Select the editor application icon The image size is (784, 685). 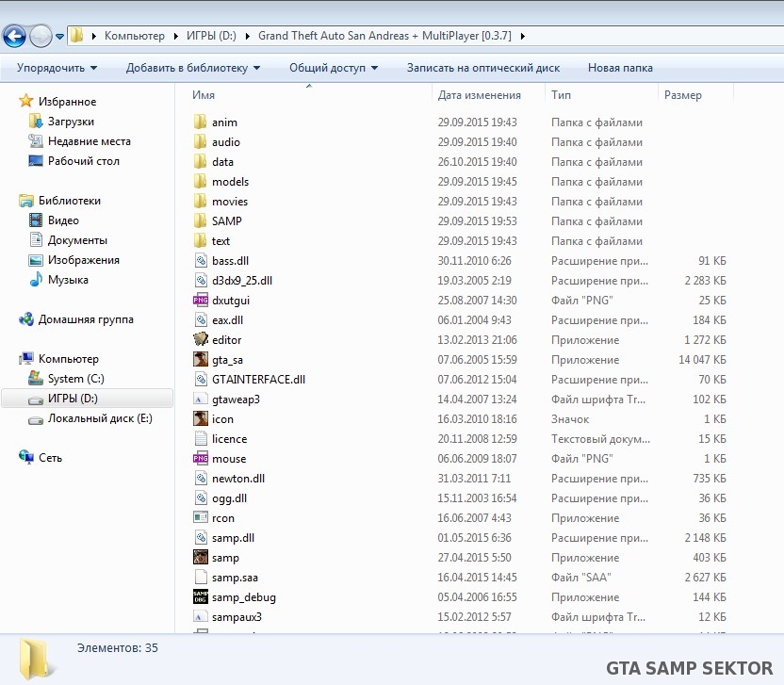(x=201, y=339)
